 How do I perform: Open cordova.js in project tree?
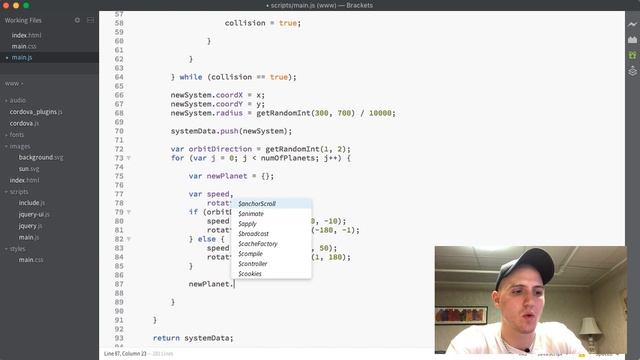coord(24,123)
